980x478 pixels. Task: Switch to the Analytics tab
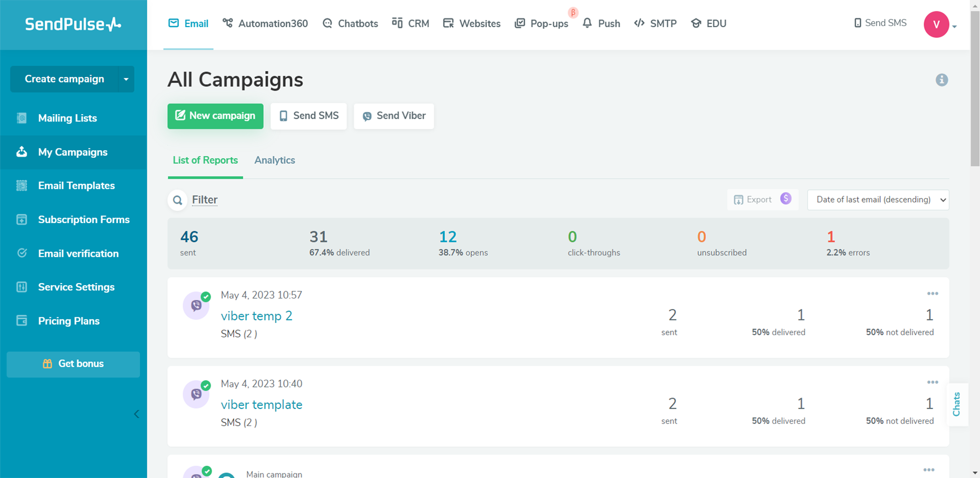274,160
